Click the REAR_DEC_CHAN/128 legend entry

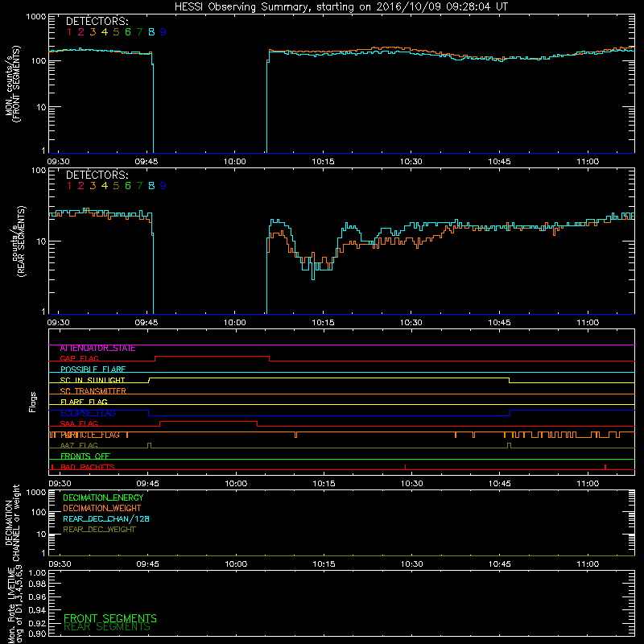106,519
